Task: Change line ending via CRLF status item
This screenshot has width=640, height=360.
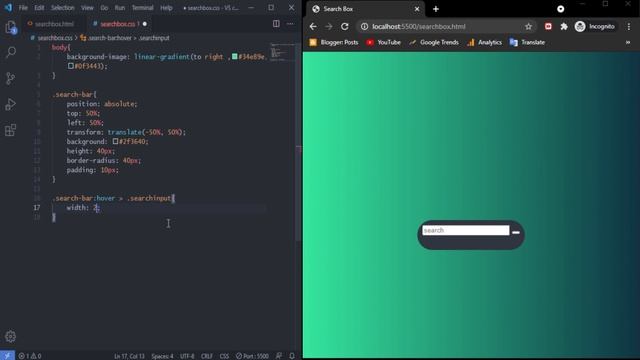Action: (207, 356)
